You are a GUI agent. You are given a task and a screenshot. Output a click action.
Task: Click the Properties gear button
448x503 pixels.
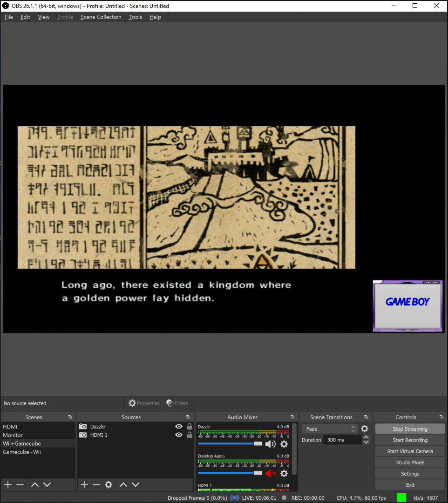click(144, 403)
